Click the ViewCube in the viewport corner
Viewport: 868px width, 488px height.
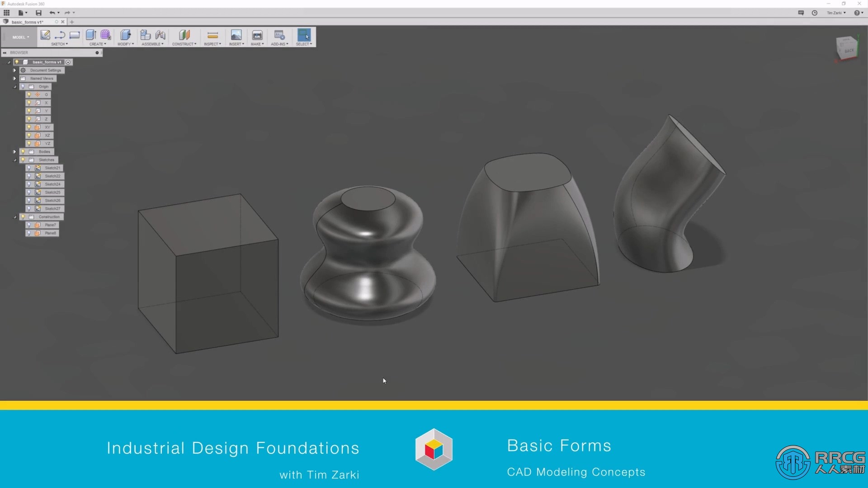[846, 47]
